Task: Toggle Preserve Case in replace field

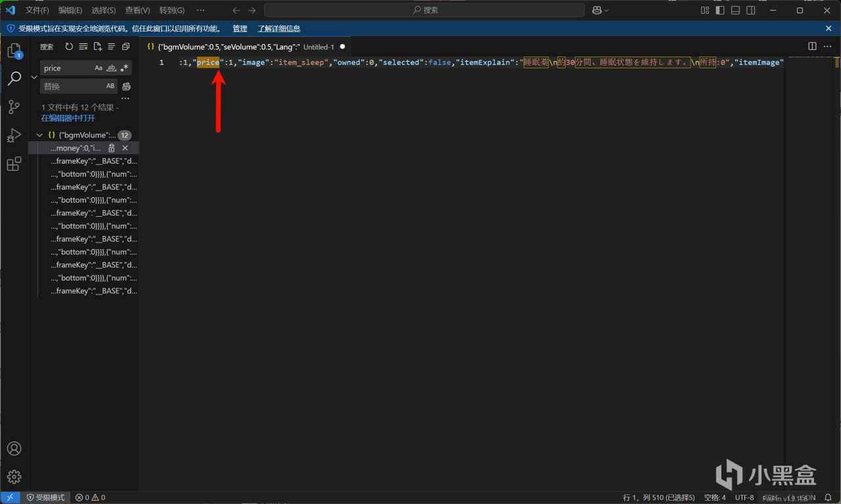Action: point(110,86)
